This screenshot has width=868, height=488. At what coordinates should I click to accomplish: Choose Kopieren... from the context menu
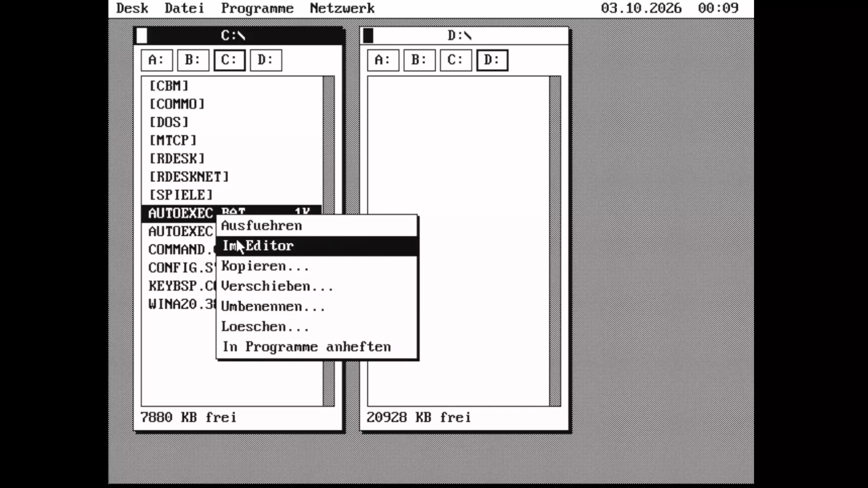(316, 266)
